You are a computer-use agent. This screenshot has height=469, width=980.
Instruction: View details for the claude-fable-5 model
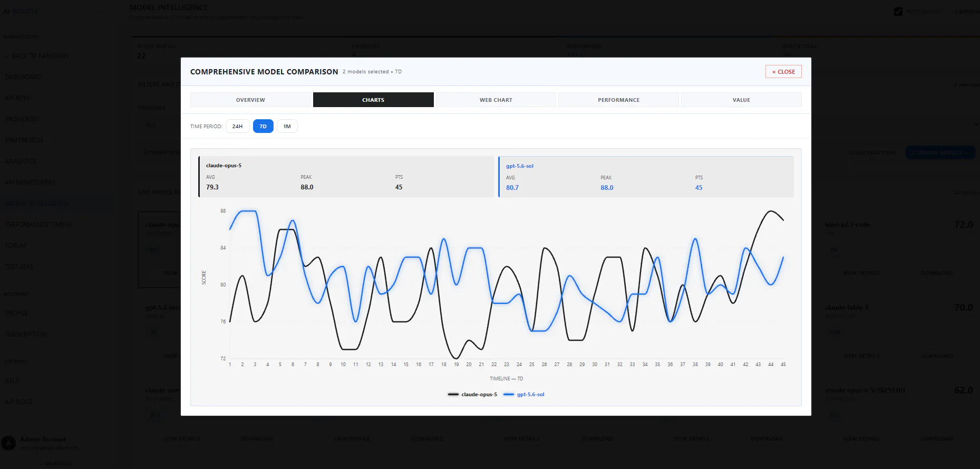(861, 356)
